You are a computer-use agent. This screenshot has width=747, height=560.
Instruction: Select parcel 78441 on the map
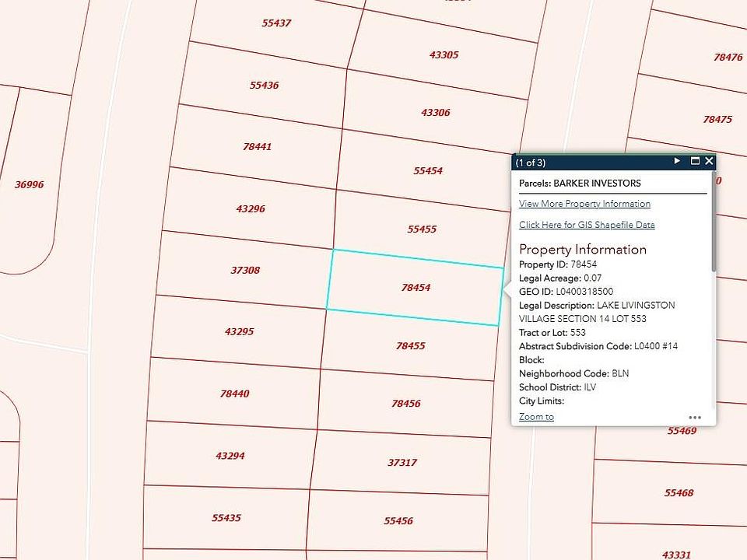257,147
